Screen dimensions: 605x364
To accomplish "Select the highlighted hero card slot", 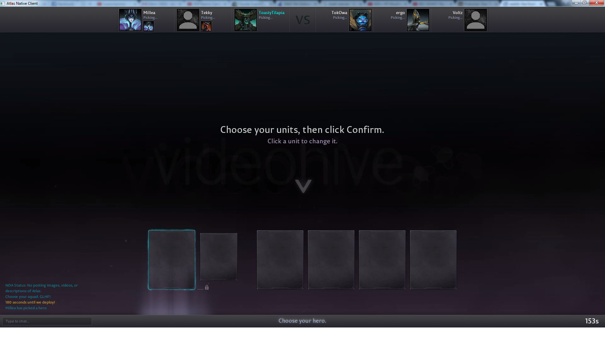I will [x=172, y=259].
